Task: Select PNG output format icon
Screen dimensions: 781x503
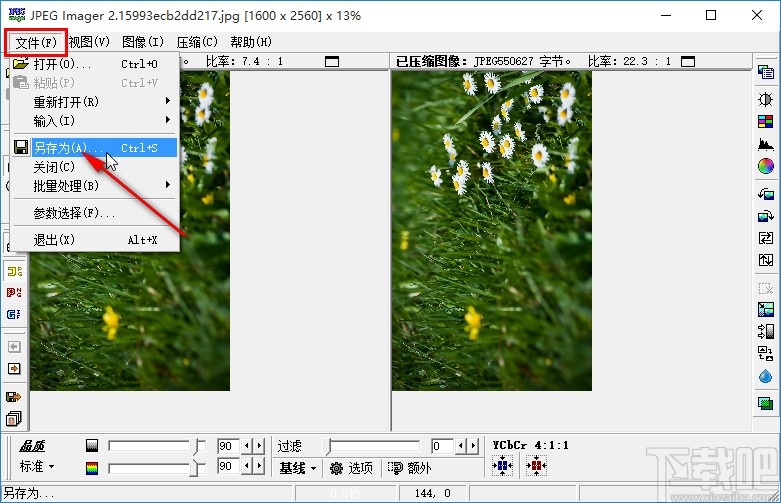Action: [14, 292]
